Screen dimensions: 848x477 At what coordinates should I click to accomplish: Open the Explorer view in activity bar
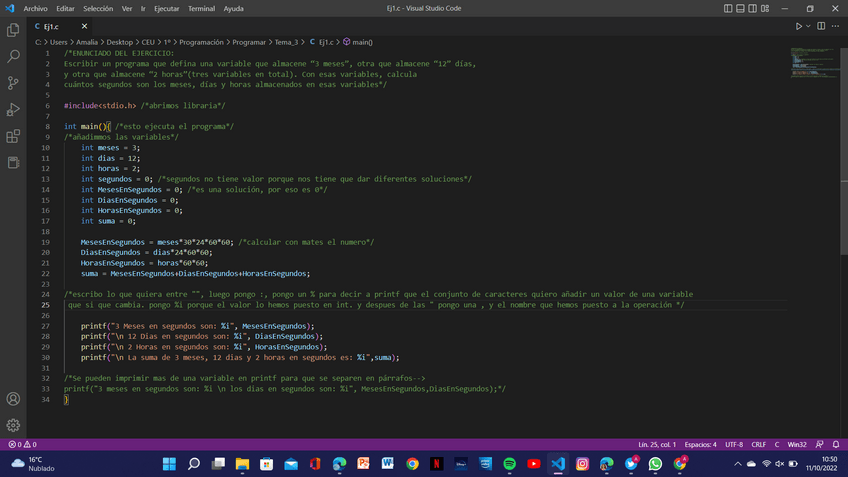(13, 31)
